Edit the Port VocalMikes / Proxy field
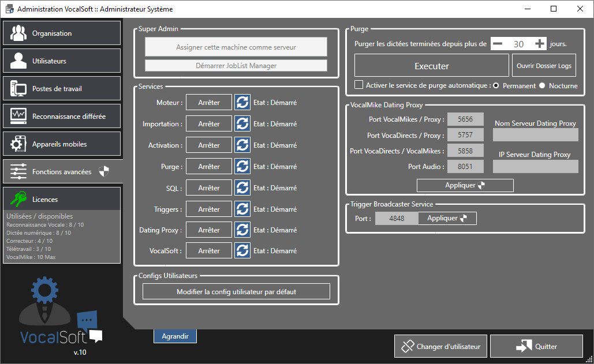The image size is (594, 364). (465, 119)
